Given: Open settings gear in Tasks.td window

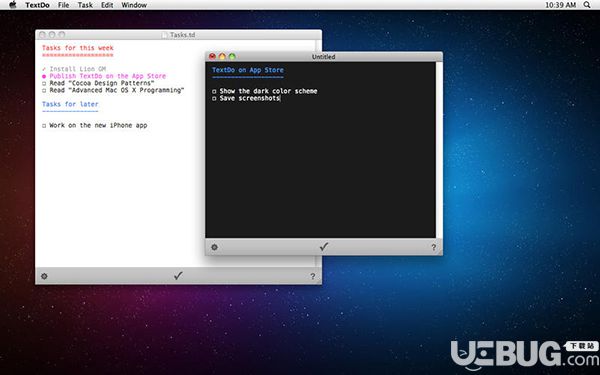Looking at the screenshot, I should 44,276.
